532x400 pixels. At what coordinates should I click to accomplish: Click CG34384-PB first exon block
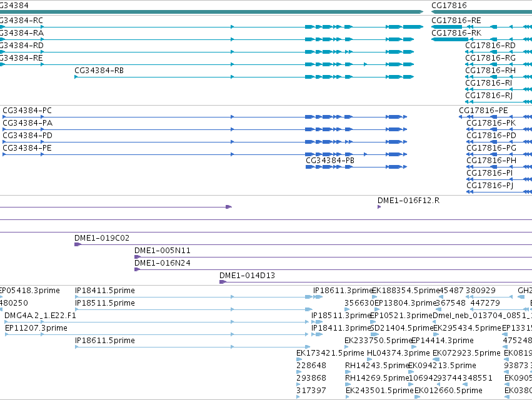point(310,167)
